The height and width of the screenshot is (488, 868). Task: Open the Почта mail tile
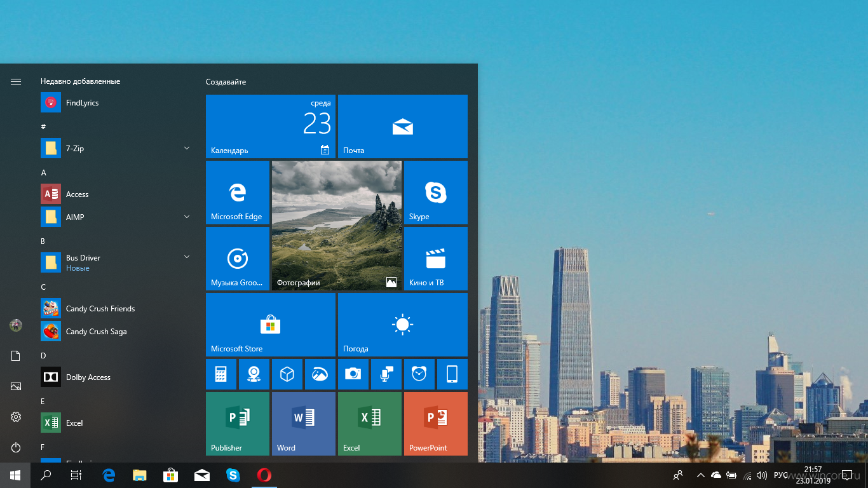(403, 126)
